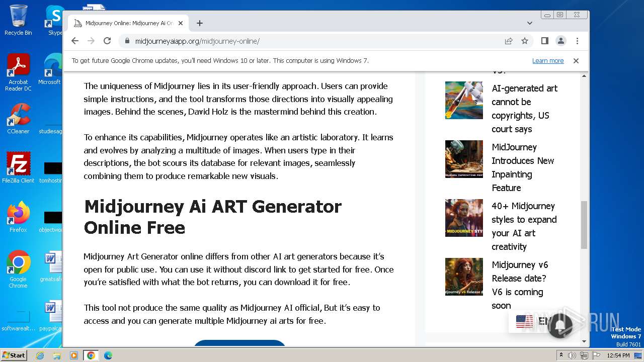Open the CCleaner desktop icon
Image resolution: width=644 pixels, height=362 pixels.
18,119
